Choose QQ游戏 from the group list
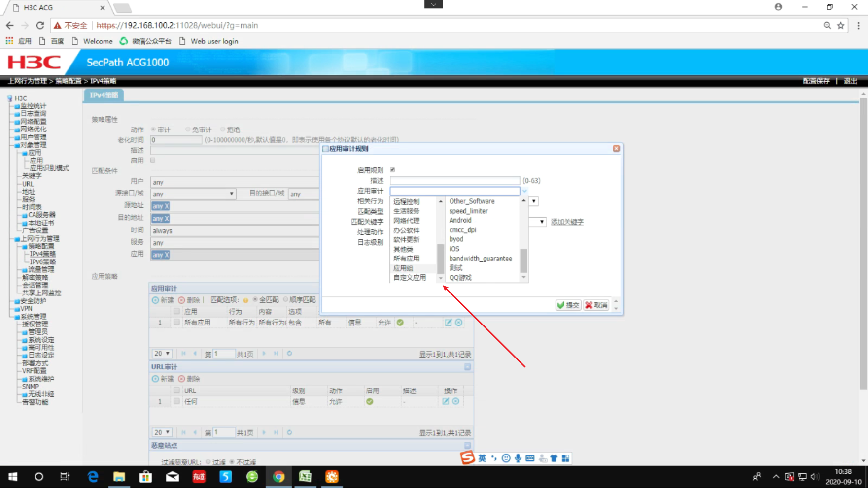The height and width of the screenshot is (488, 868). 460,278
